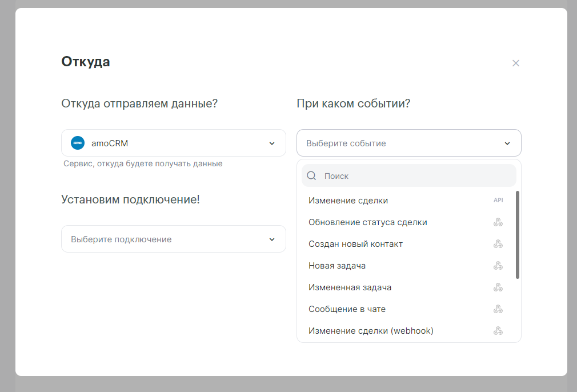Click webhook icon beside Сообщение в чате
The width and height of the screenshot is (577, 392).
(498, 309)
